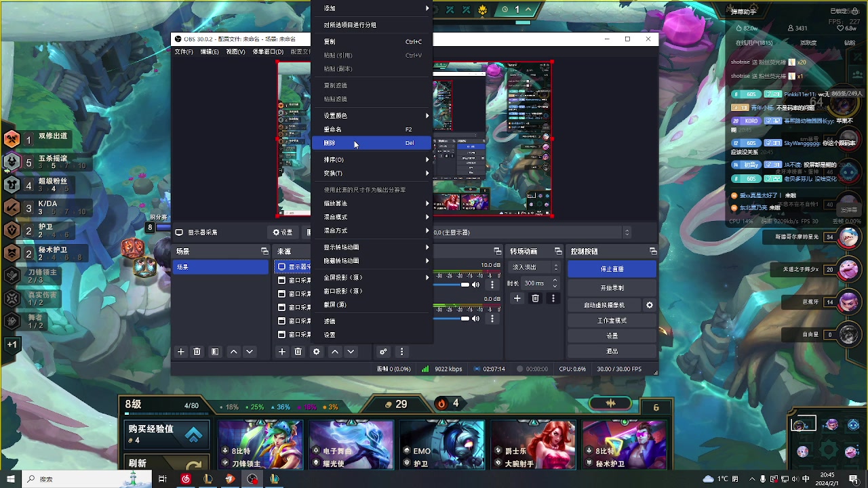Add a new scene with the Scenes plus icon
868x488 pixels.
pos(181,352)
